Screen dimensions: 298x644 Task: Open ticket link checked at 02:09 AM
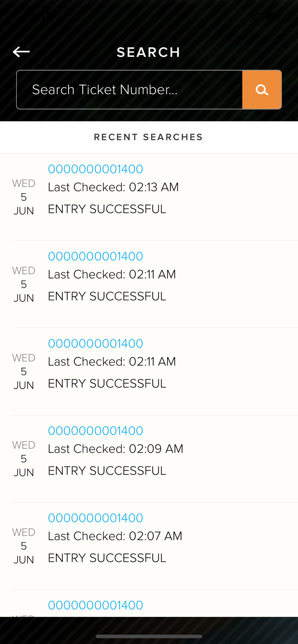(95, 431)
